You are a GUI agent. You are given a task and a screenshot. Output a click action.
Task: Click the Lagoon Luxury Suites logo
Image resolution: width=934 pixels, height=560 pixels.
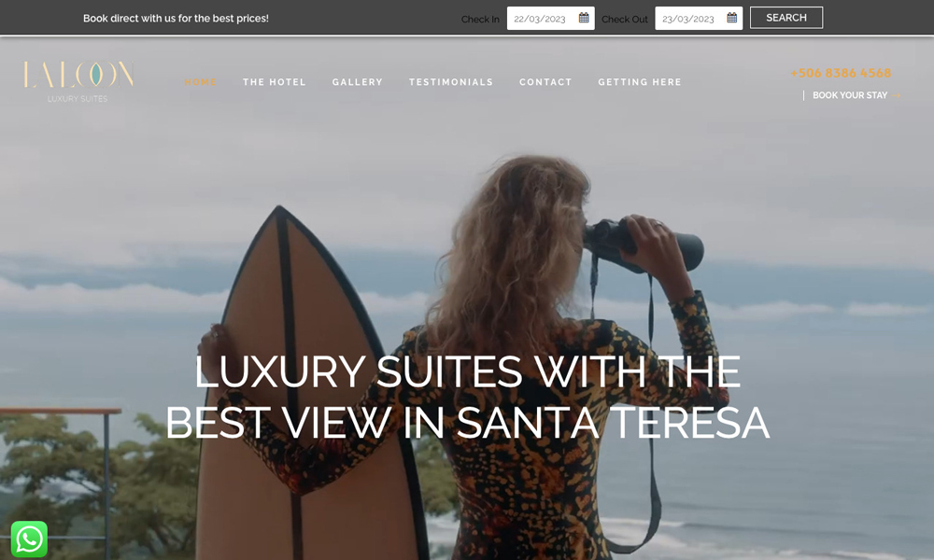pyautogui.click(x=78, y=81)
